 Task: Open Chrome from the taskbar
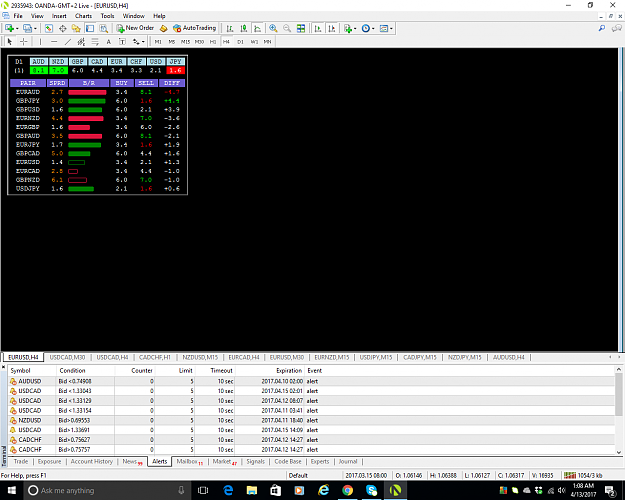347,490
